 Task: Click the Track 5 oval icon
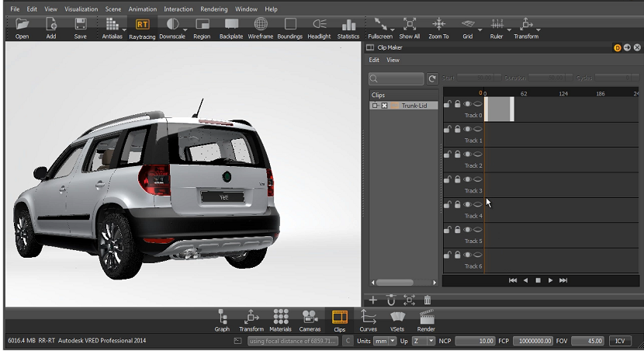coord(478,229)
